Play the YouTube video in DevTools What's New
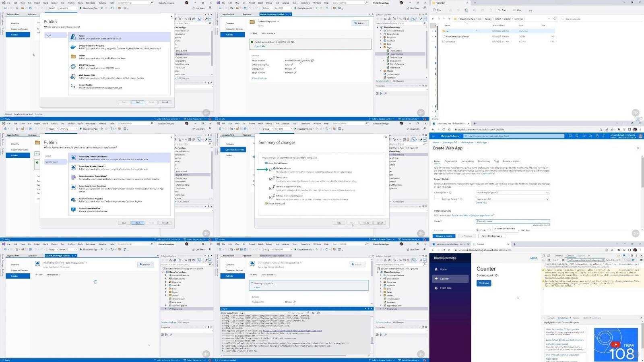The height and width of the screenshot is (362, 644). point(615,344)
